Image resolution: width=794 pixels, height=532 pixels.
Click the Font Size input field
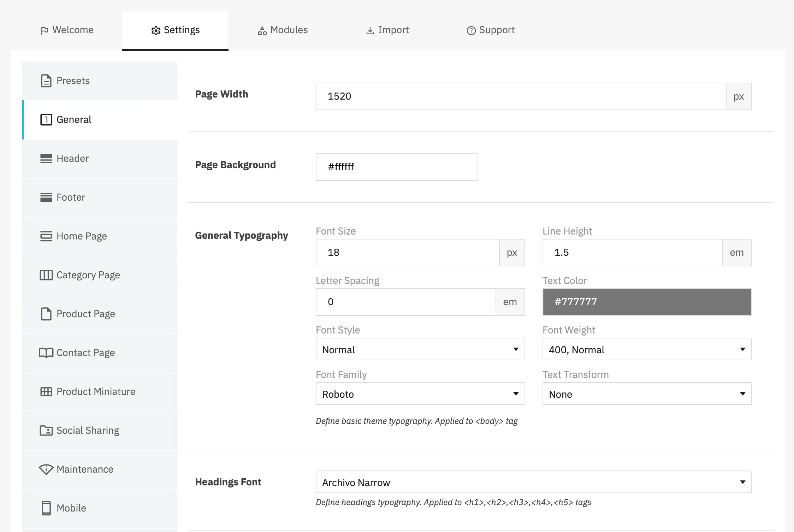pyautogui.click(x=408, y=253)
